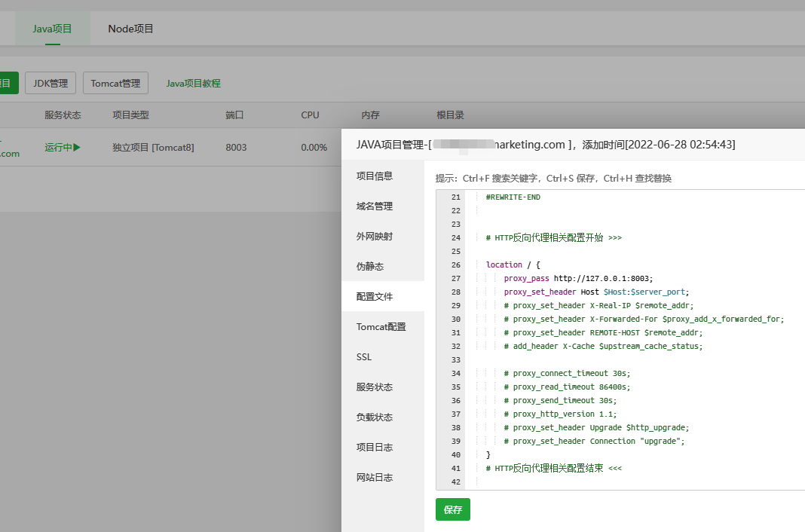Click the proxy_connect_timeout 30s line
805x532 pixels.
tap(567, 374)
